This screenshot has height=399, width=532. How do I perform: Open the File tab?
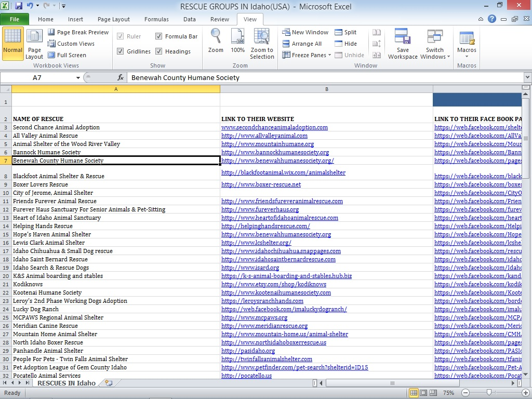[x=15, y=19]
